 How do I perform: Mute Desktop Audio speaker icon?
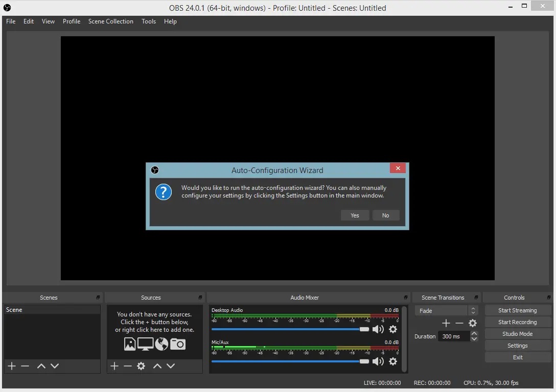click(378, 329)
